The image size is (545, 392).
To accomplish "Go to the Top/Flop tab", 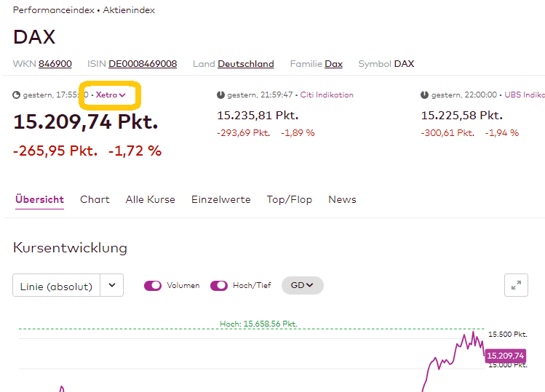I will click(289, 199).
